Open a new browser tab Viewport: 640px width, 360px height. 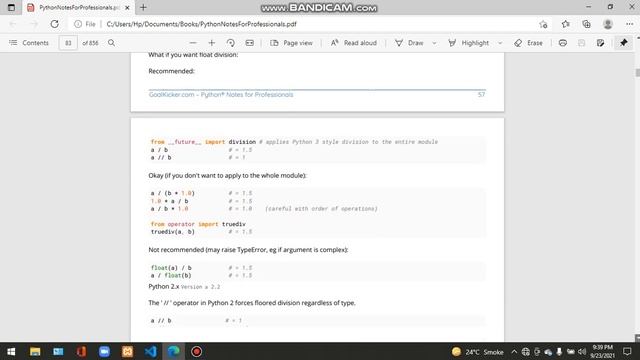pyautogui.click(x=143, y=7)
